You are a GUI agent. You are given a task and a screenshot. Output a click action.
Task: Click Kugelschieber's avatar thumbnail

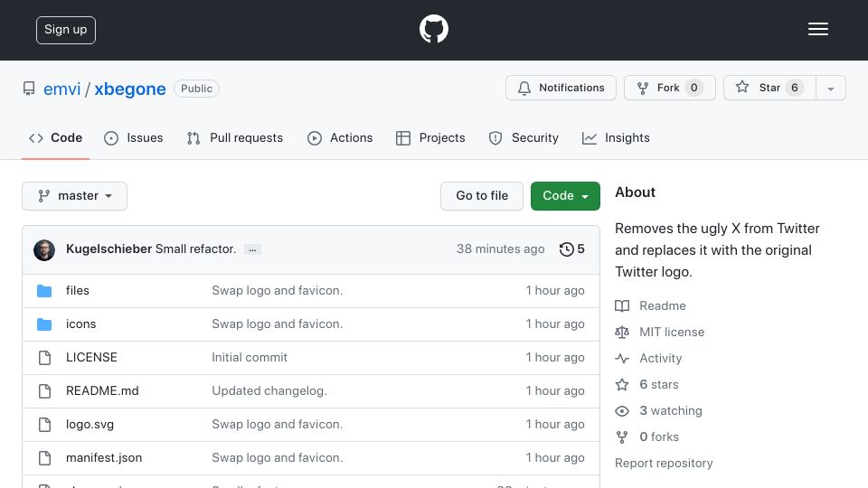point(44,250)
